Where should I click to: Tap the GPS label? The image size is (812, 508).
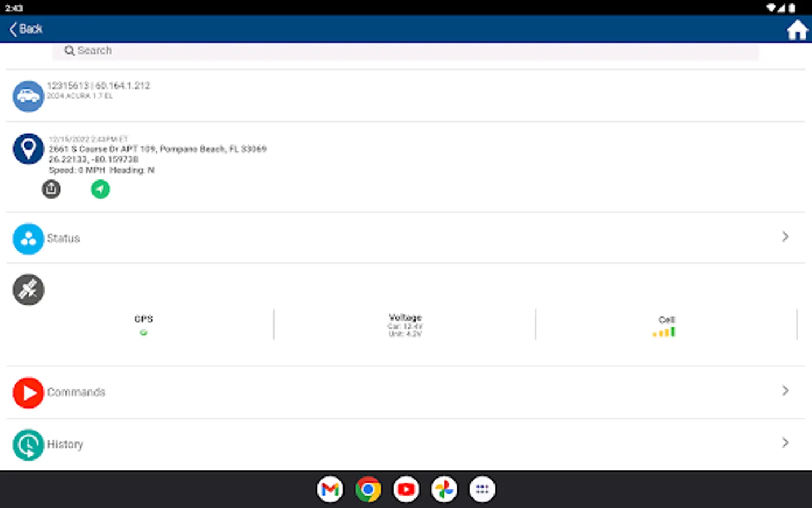144,319
